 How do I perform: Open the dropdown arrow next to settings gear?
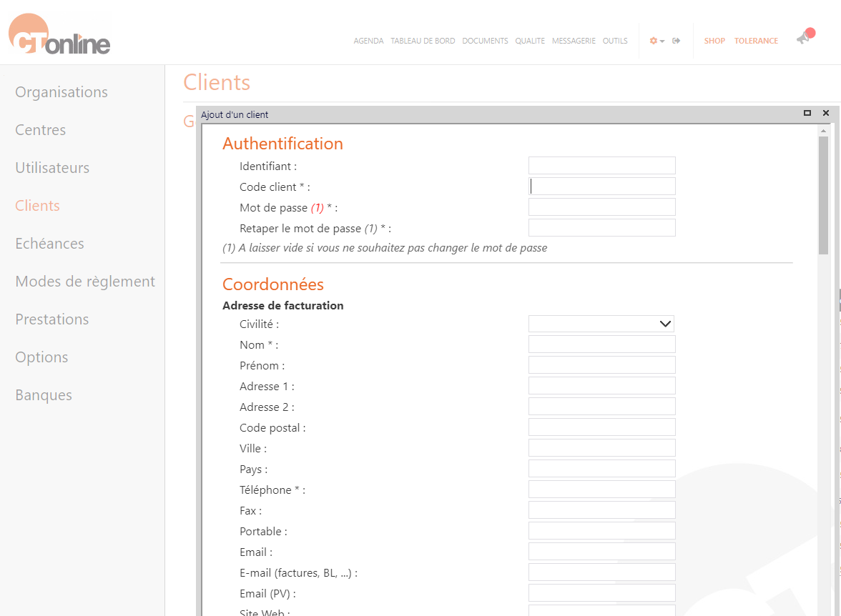point(662,41)
